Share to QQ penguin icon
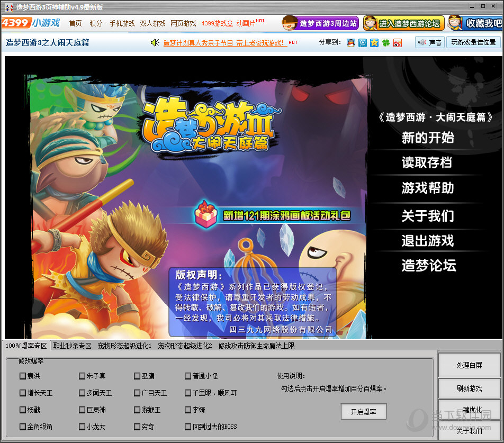Image resolution: width=504 pixels, height=443 pixels. [350, 43]
